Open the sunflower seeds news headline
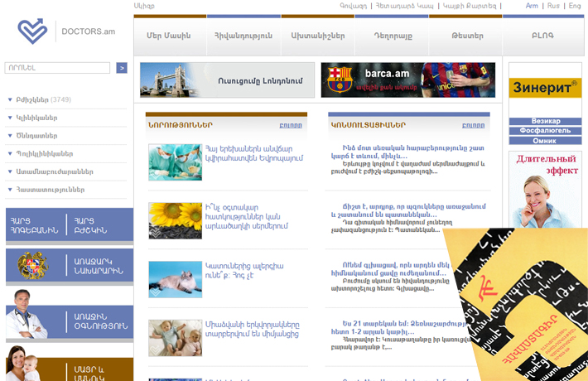Viewport: 588px width, 381px height. [x=247, y=217]
